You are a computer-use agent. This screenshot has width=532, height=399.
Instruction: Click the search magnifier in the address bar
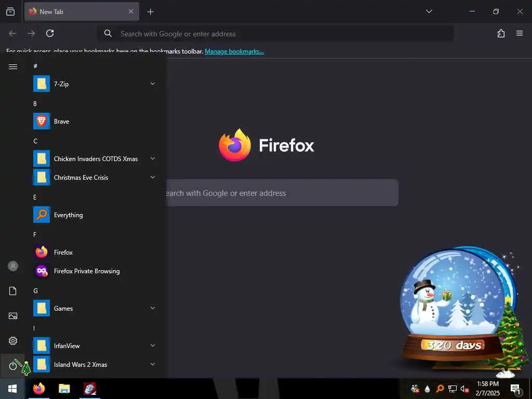tap(108, 33)
